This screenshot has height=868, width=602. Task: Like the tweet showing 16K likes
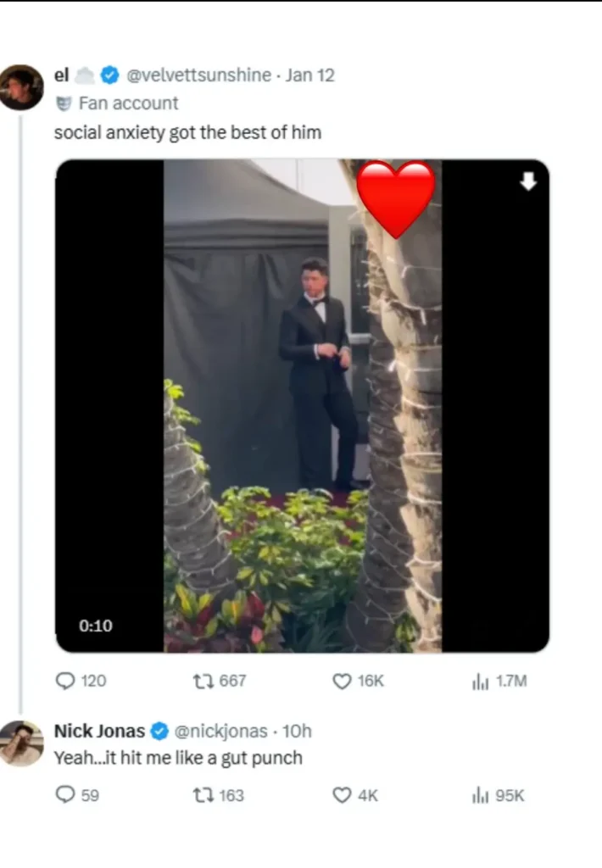pyautogui.click(x=342, y=681)
